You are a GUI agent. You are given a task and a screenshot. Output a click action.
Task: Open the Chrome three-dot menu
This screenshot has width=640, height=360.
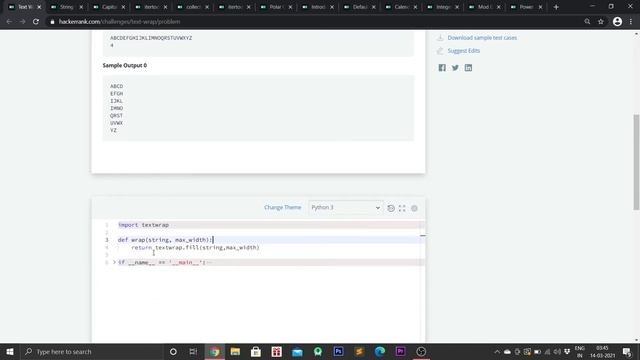point(631,22)
